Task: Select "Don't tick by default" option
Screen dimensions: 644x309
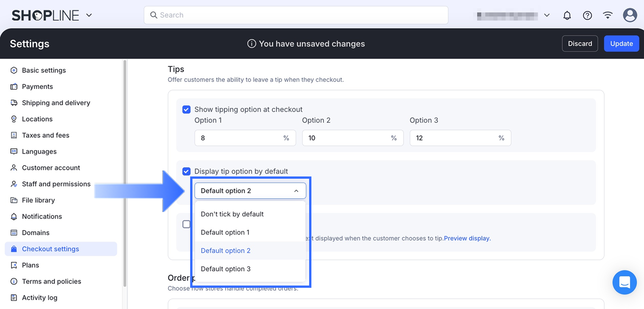Action: [x=232, y=214]
